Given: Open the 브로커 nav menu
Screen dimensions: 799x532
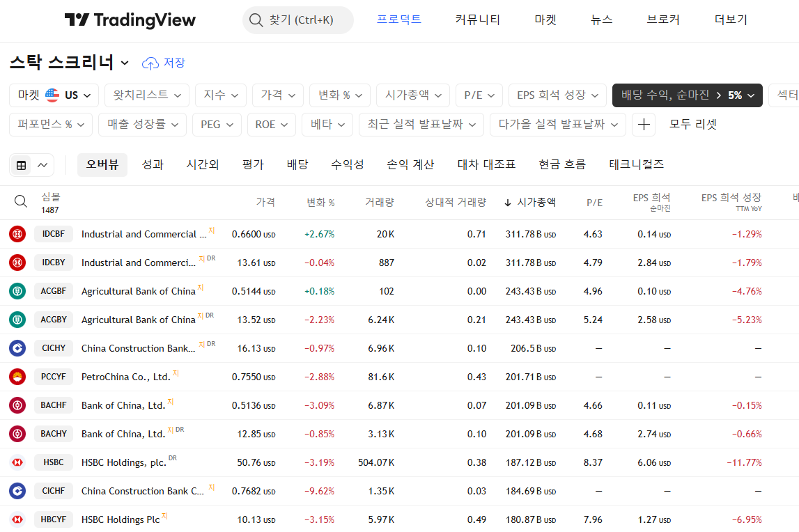Looking at the screenshot, I should [663, 20].
